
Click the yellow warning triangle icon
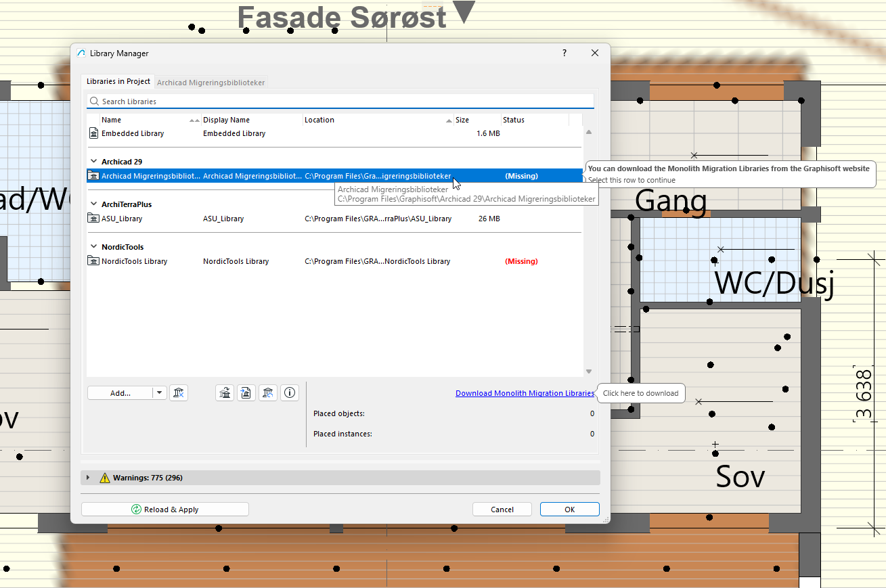click(x=104, y=478)
